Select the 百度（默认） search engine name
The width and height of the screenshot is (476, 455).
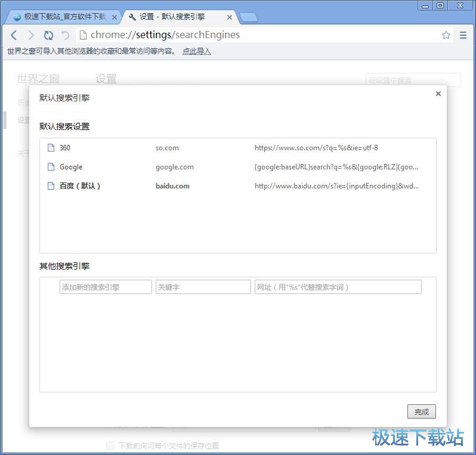click(x=80, y=186)
